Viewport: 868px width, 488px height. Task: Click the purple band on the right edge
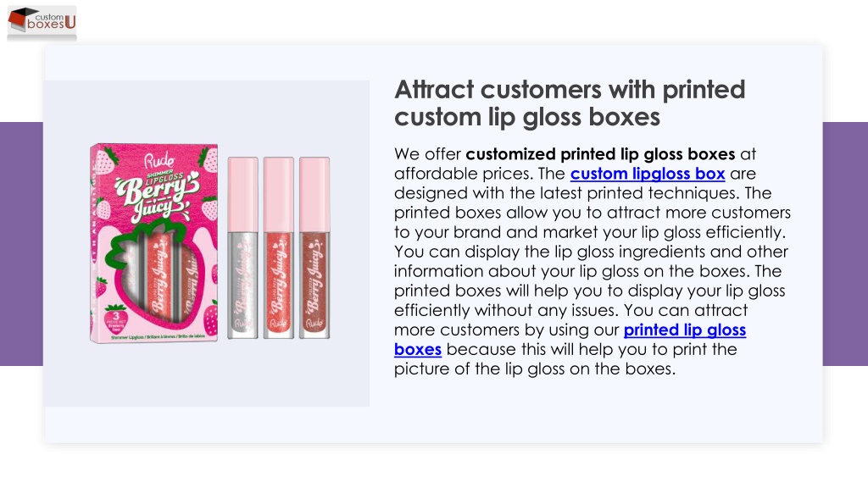(845, 243)
